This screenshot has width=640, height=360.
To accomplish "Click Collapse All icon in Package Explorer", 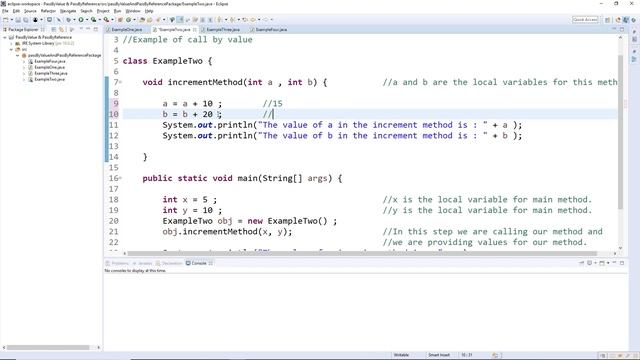I will [x=54, y=29].
